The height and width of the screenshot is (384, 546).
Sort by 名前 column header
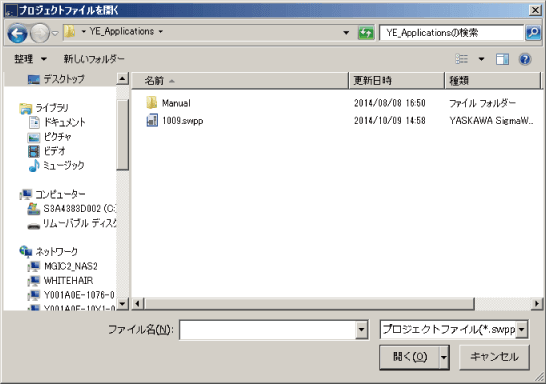pos(240,81)
